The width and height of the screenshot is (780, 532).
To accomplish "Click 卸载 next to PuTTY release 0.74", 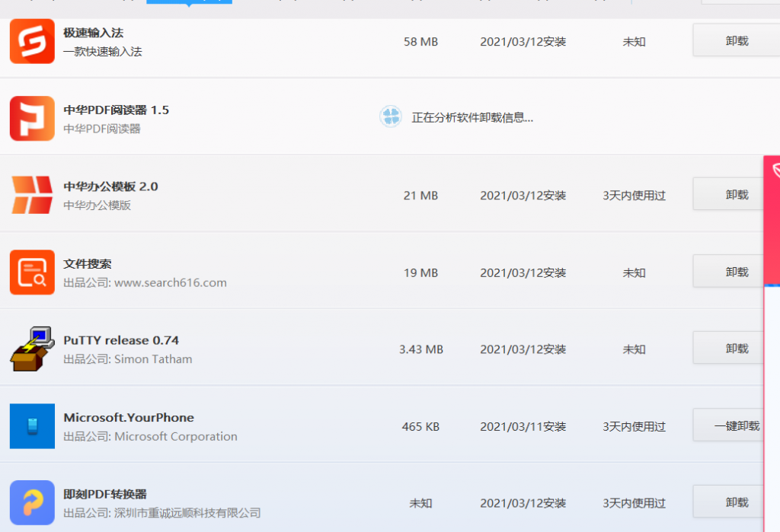I will pyautogui.click(x=736, y=349).
